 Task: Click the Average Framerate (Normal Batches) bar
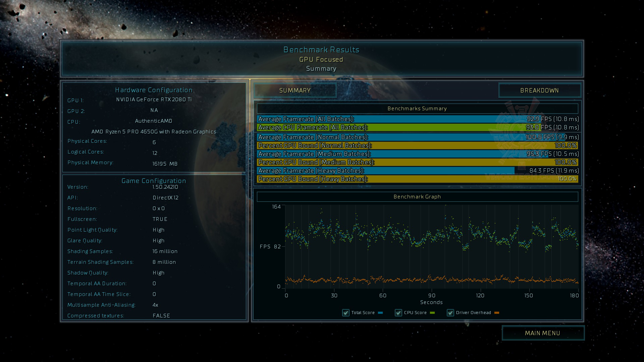417,137
